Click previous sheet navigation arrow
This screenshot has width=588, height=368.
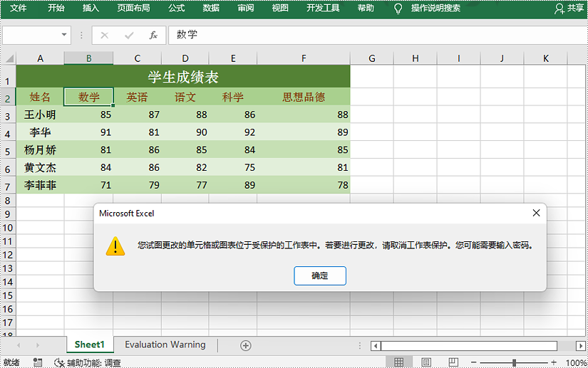19,345
